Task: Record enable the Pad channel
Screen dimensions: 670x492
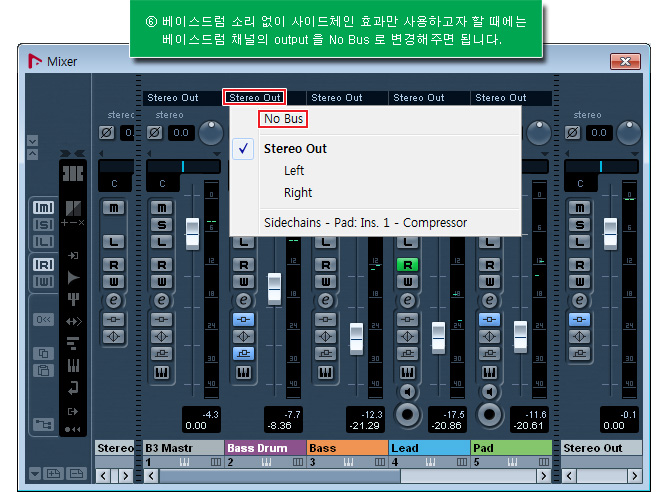Action: [x=490, y=414]
